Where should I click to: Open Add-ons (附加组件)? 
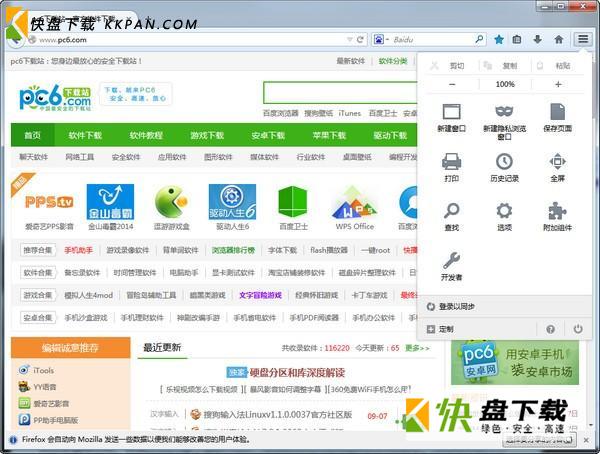pyautogui.click(x=558, y=217)
